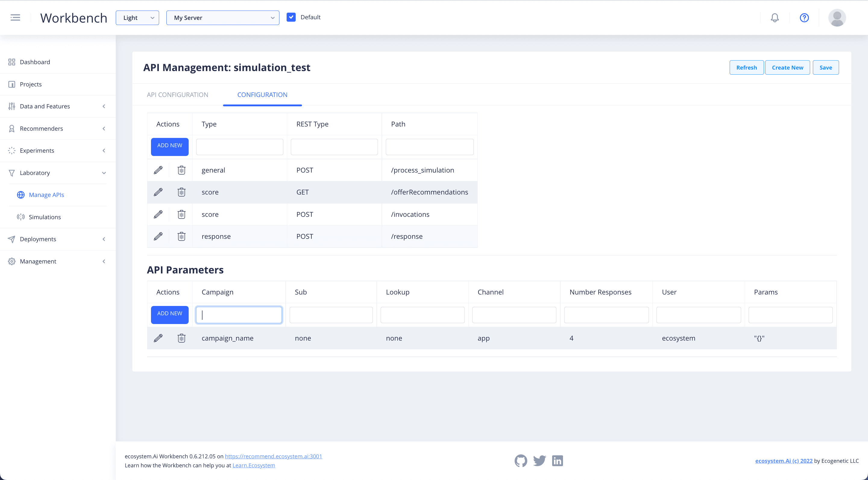Open the help icon in the top bar

[x=804, y=17]
